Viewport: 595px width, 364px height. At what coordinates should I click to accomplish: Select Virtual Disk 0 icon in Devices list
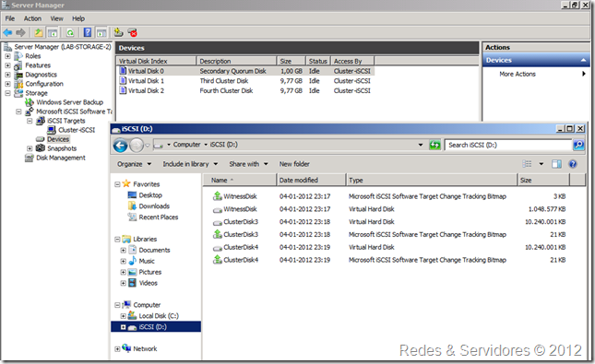pos(123,71)
